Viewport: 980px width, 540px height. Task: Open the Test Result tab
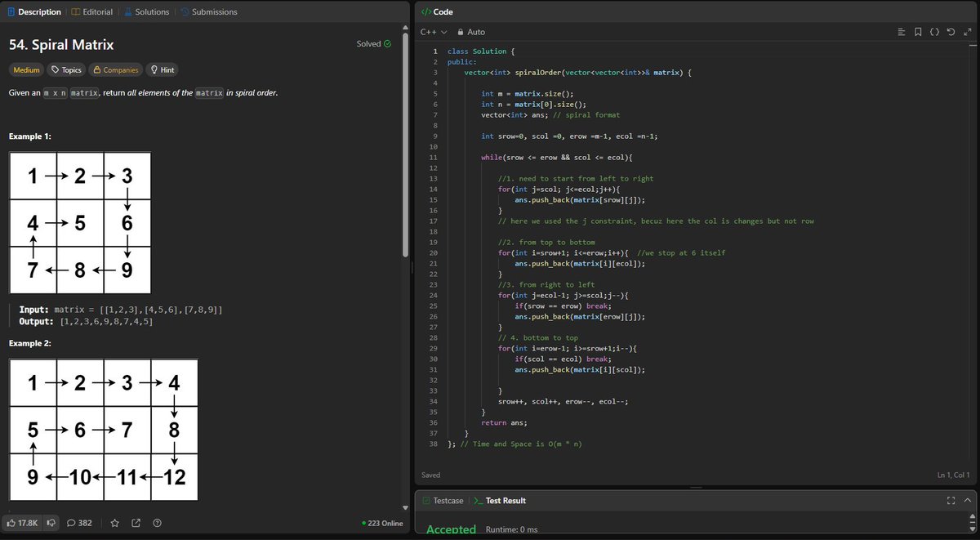499,501
